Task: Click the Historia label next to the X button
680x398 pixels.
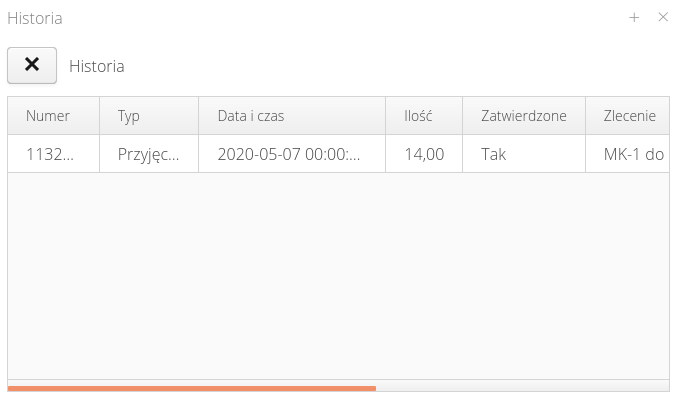Action: point(97,66)
